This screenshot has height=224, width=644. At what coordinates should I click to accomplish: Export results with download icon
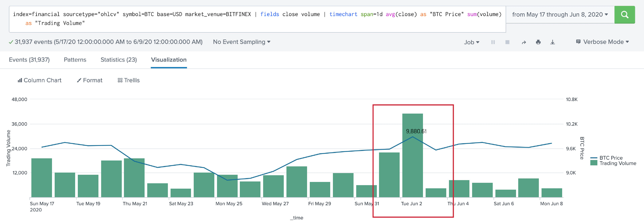pos(552,42)
